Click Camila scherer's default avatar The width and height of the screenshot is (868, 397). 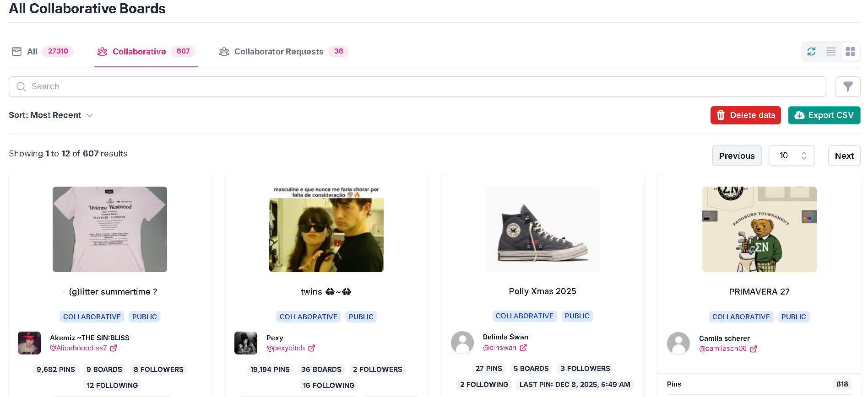click(x=678, y=343)
